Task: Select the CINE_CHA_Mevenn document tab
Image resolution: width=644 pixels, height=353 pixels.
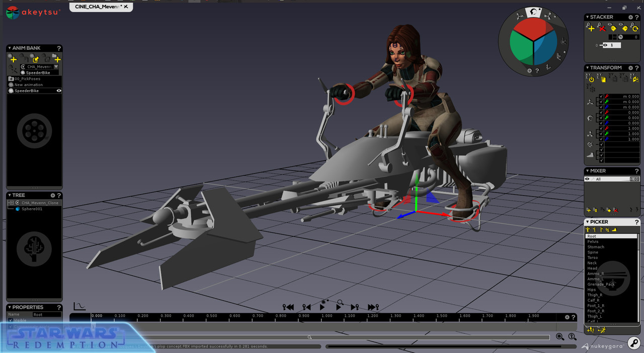Action: (101, 7)
